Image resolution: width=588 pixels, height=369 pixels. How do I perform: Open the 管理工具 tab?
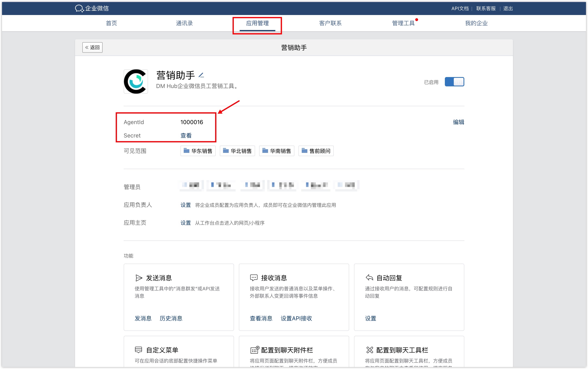(x=403, y=23)
